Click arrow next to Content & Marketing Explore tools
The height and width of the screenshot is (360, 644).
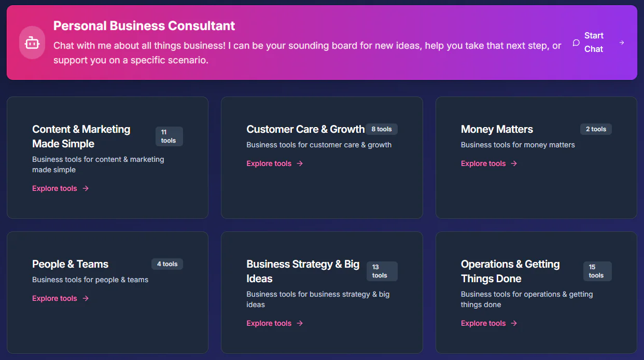coord(86,188)
